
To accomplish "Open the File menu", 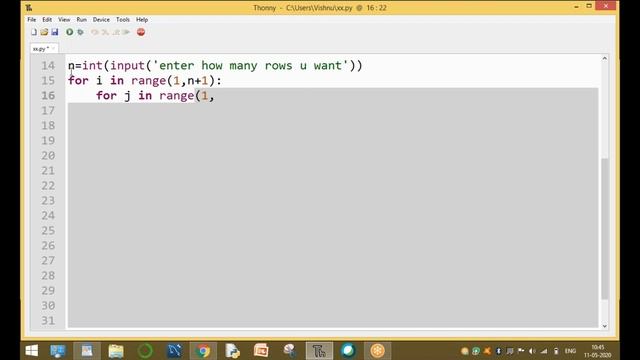I will tap(31, 20).
